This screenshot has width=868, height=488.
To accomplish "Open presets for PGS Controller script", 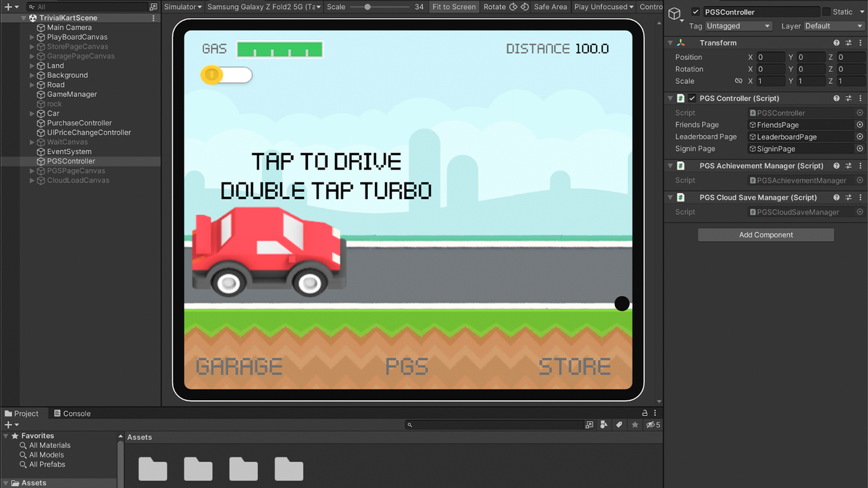I will click(x=848, y=98).
